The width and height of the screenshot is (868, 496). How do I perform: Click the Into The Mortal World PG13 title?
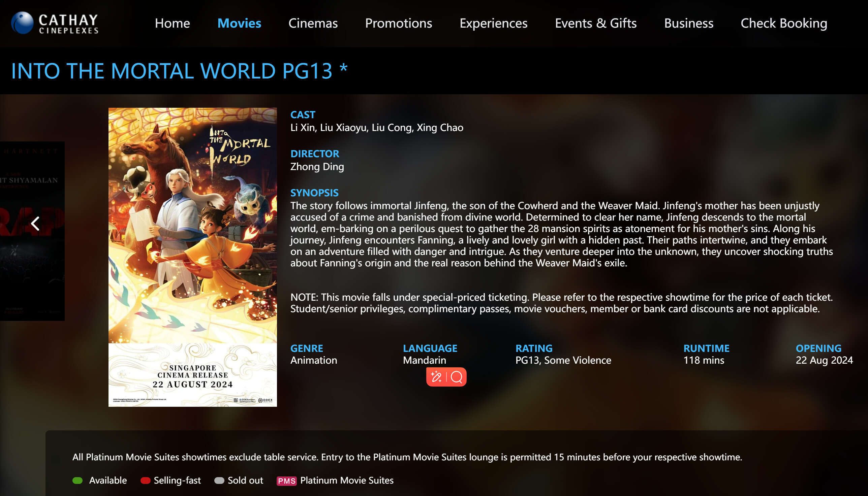179,71
